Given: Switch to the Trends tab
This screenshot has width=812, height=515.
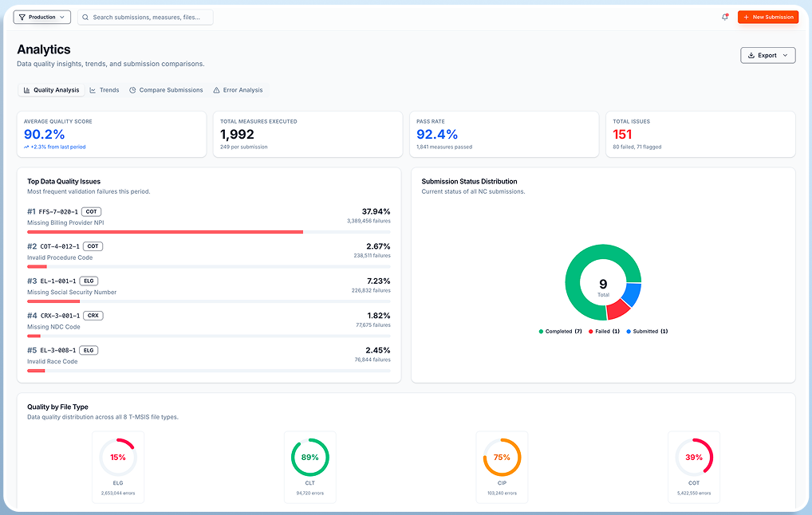Looking at the screenshot, I should [x=104, y=90].
